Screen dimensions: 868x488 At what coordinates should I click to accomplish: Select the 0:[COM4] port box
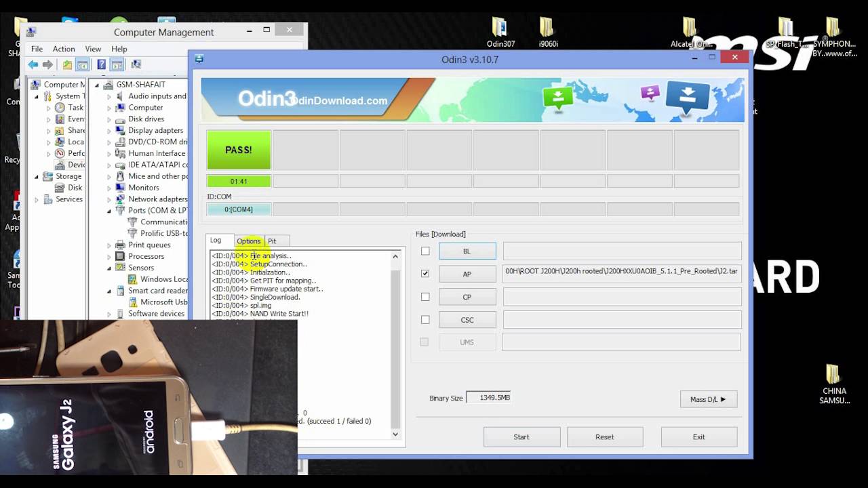239,209
